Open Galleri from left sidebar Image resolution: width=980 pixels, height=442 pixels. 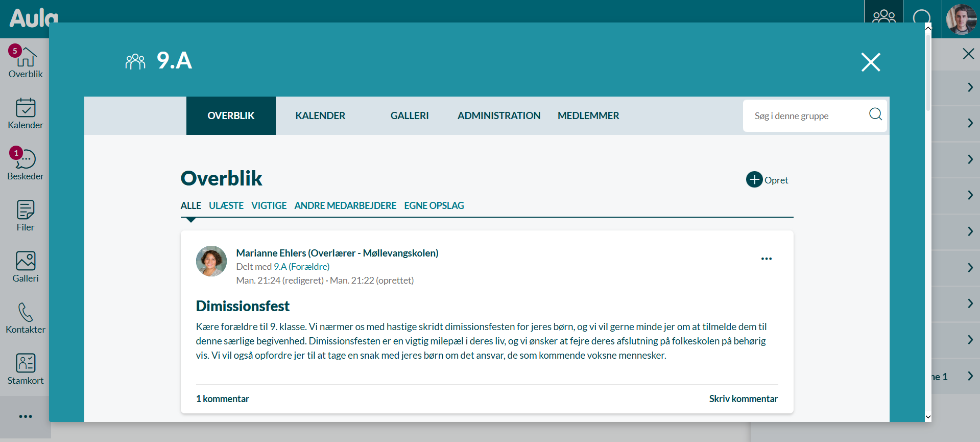point(26,267)
